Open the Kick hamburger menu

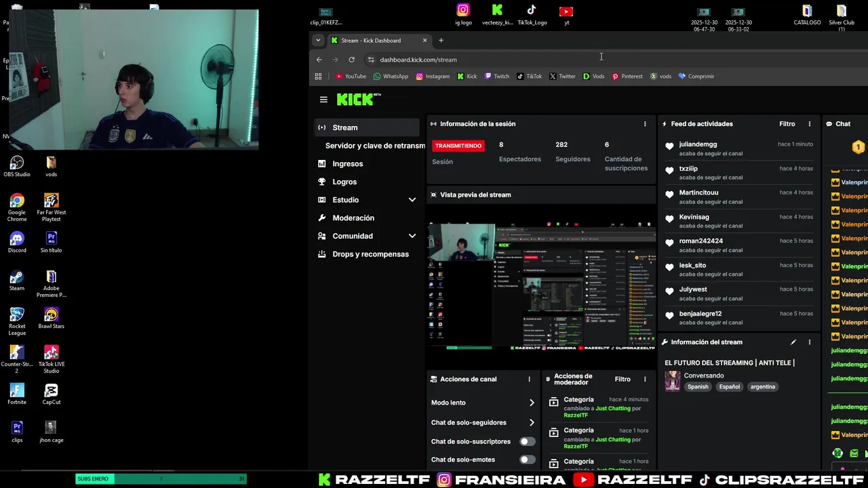pos(323,100)
